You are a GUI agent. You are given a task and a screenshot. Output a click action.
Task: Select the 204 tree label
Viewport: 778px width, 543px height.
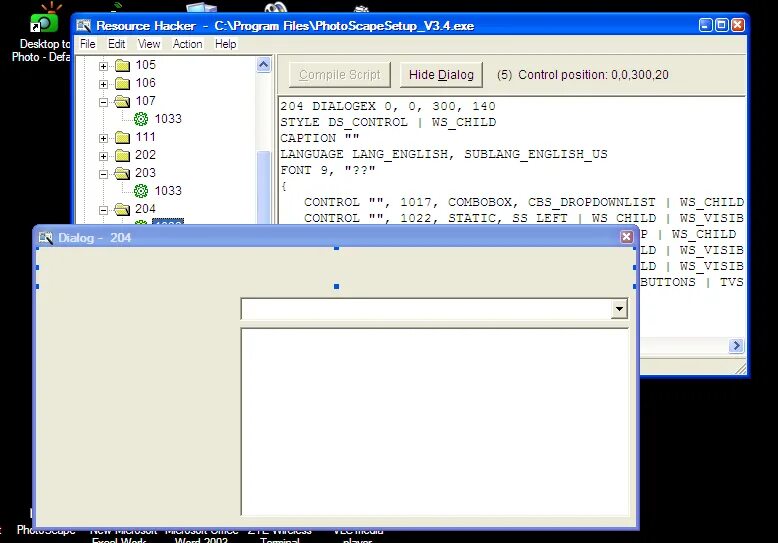[x=145, y=209]
